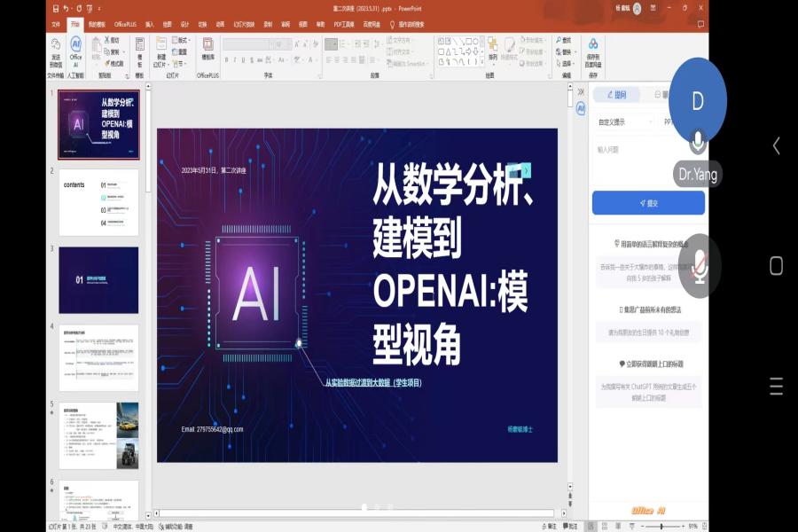The width and height of the screenshot is (798, 532).
Task: Select slide 2 contents thumbnail
Action: (x=98, y=203)
